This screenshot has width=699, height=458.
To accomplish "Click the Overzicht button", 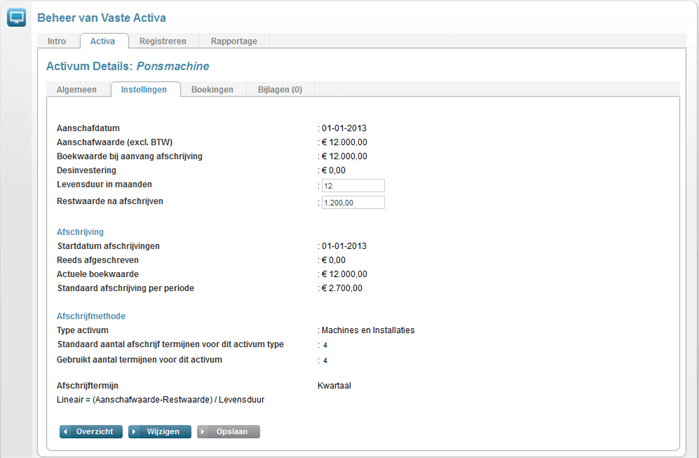I will click(91, 432).
